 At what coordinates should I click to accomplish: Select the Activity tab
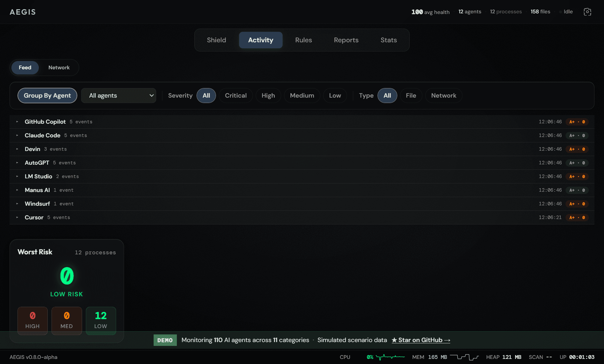click(260, 40)
